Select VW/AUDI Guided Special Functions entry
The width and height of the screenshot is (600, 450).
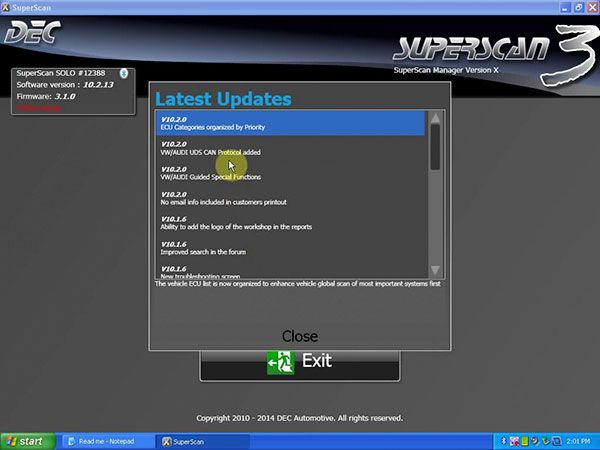point(290,173)
